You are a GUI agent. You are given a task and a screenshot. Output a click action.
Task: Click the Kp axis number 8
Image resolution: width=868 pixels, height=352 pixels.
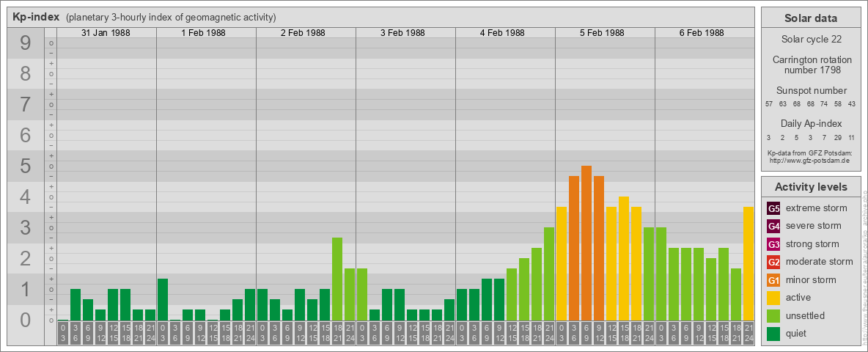(26, 74)
